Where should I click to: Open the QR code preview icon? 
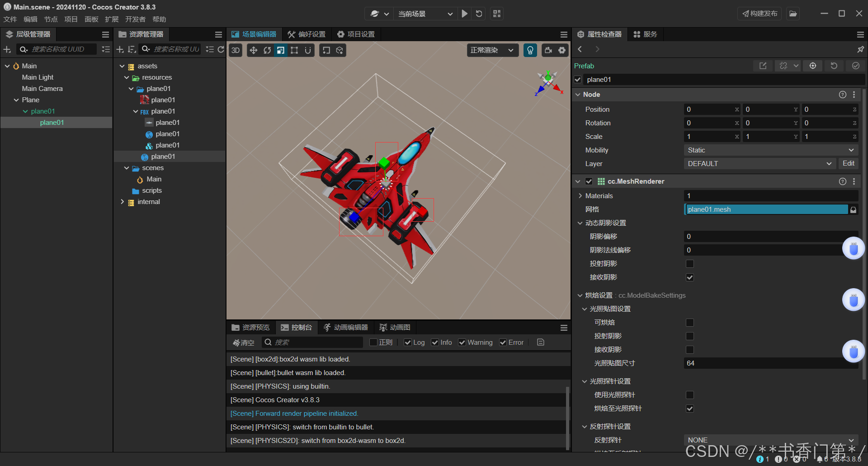click(x=497, y=14)
